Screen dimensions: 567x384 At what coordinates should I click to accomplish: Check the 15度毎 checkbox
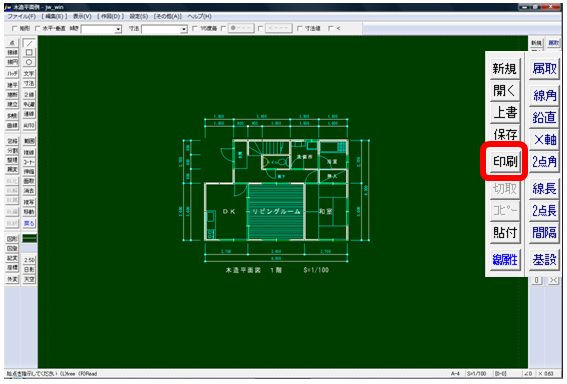195,28
